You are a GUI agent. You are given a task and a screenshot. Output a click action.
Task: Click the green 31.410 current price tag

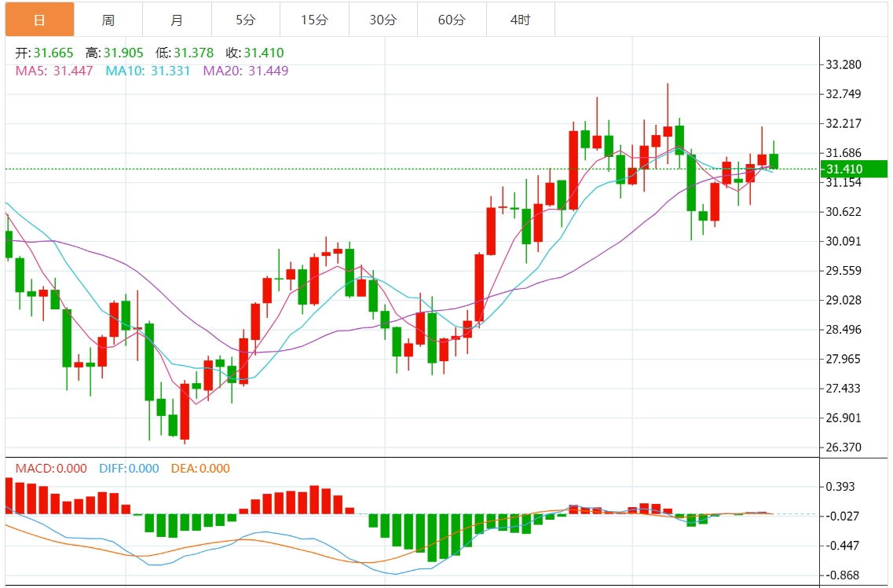point(853,169)
